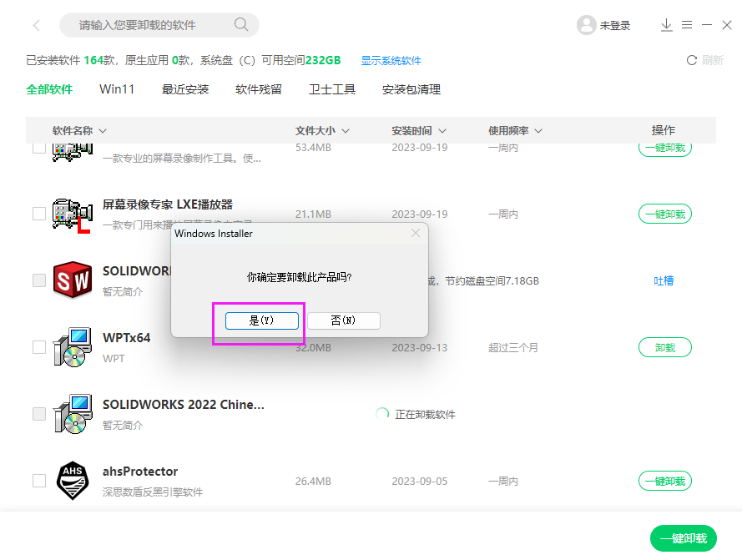Click 一键卸载 for ahsProtector
Image resolution: width=742 pixels, height=560 pixels.
click(x=665, y=481)
